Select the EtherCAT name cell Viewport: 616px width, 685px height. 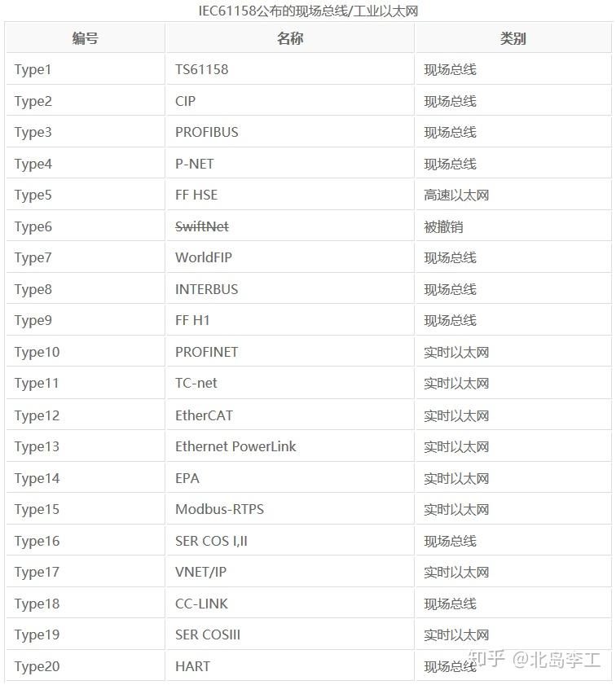(x=204, y=415)
